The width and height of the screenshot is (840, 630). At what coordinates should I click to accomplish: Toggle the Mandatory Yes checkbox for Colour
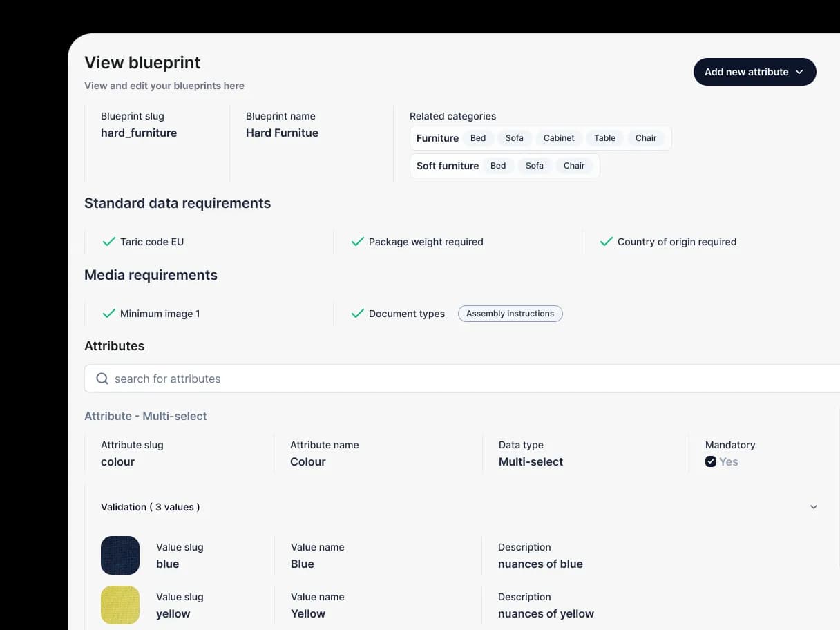point(710,461)
